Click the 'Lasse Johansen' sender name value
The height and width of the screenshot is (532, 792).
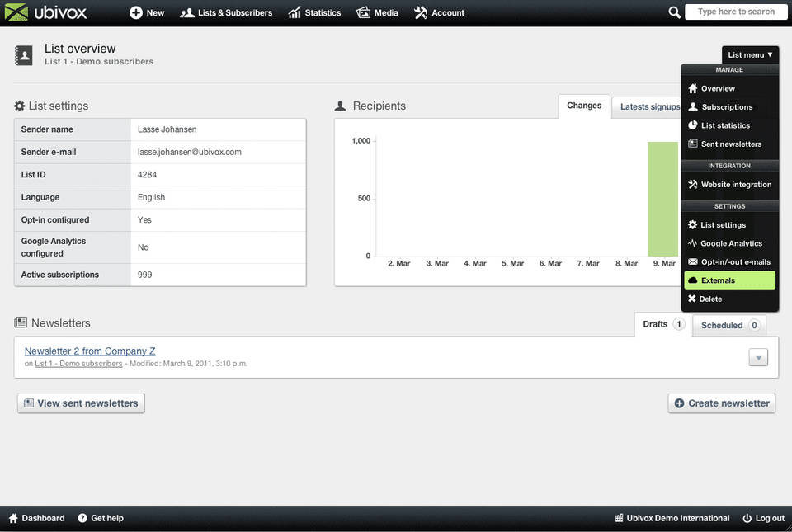point(167,129)
